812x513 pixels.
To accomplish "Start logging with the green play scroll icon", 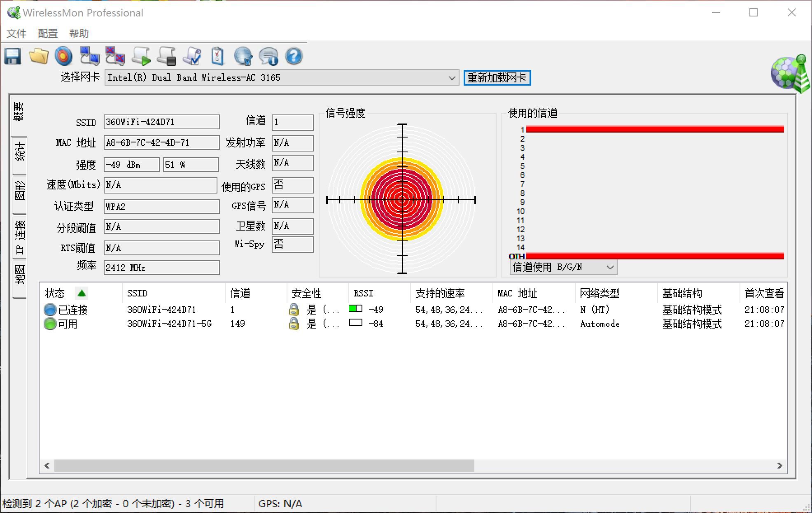I will pyautogui.click(x=141, y=56).
